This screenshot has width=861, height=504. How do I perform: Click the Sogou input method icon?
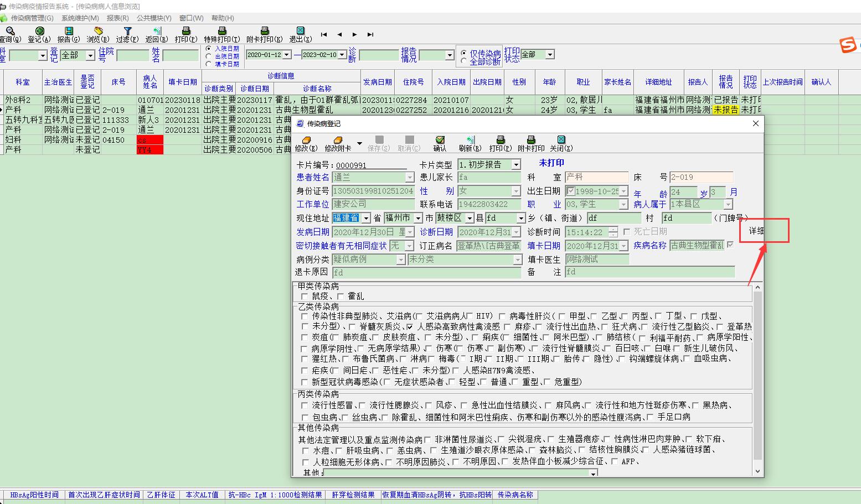coord(848,45)
